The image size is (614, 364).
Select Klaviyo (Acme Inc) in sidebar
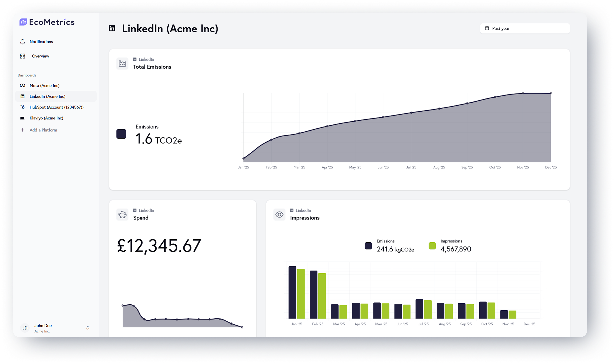pyautogui.click(x=46, y=118)
